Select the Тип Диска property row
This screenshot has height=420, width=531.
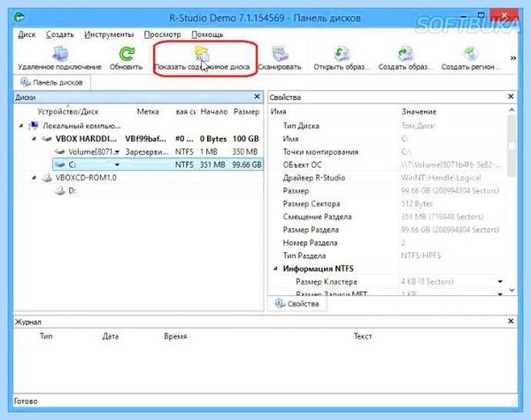[x=389, y=126]
